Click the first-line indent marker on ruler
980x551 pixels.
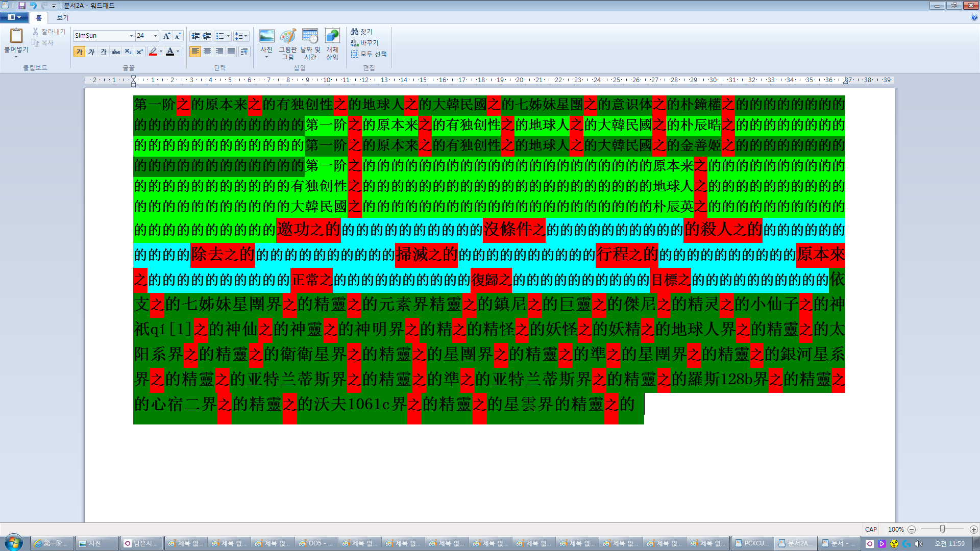[133, 78]
